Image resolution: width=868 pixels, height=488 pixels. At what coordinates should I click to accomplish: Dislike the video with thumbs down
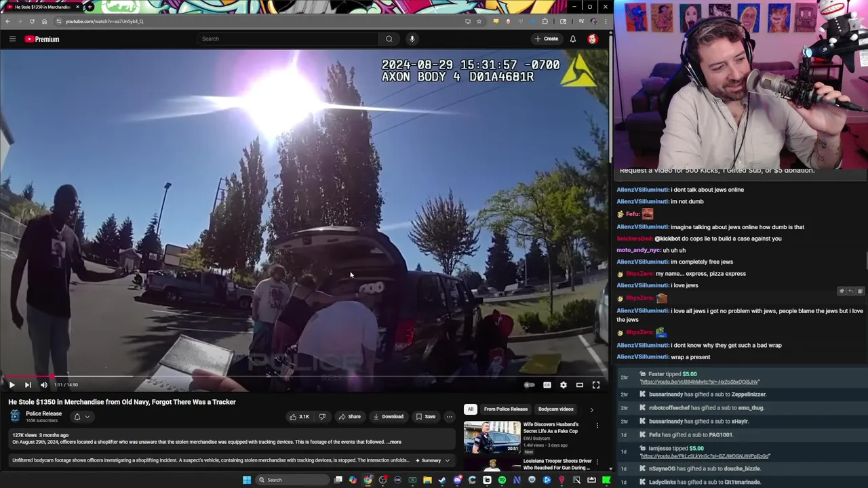(x=322, y=417)
